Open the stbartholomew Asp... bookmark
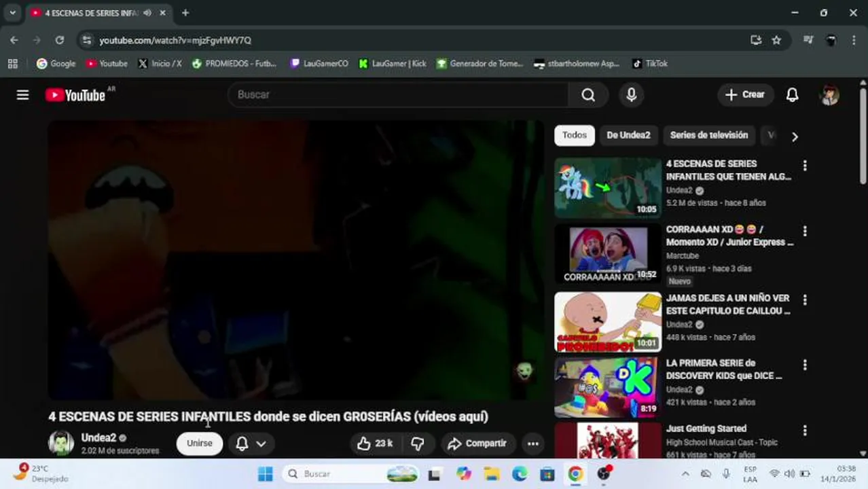 pos(577,63)
